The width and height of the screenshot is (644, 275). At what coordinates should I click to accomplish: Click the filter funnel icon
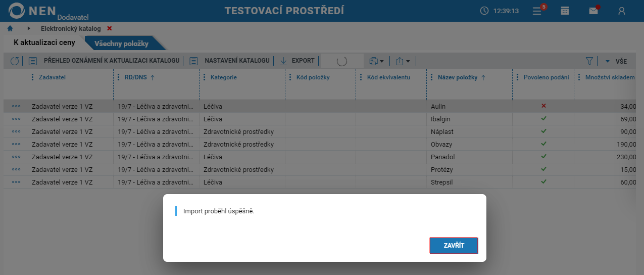(589, 61)
